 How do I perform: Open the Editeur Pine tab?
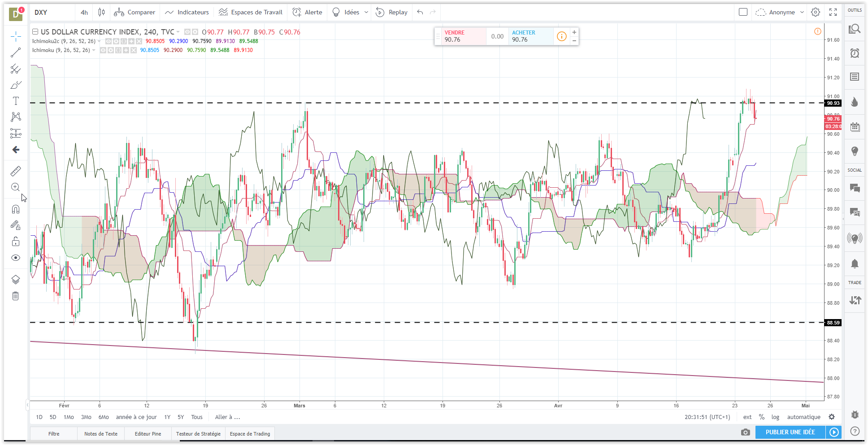click(x=148, y=434)
